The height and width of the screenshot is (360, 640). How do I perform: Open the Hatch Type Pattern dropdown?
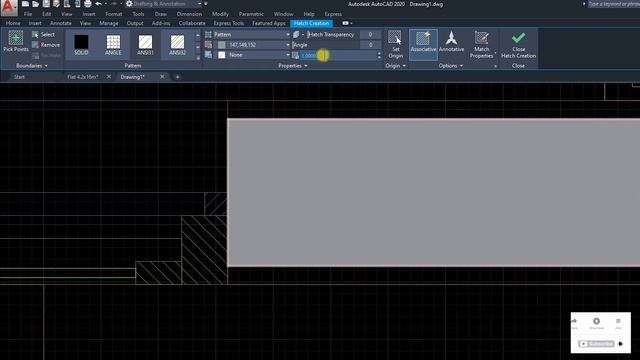[251, 35]
